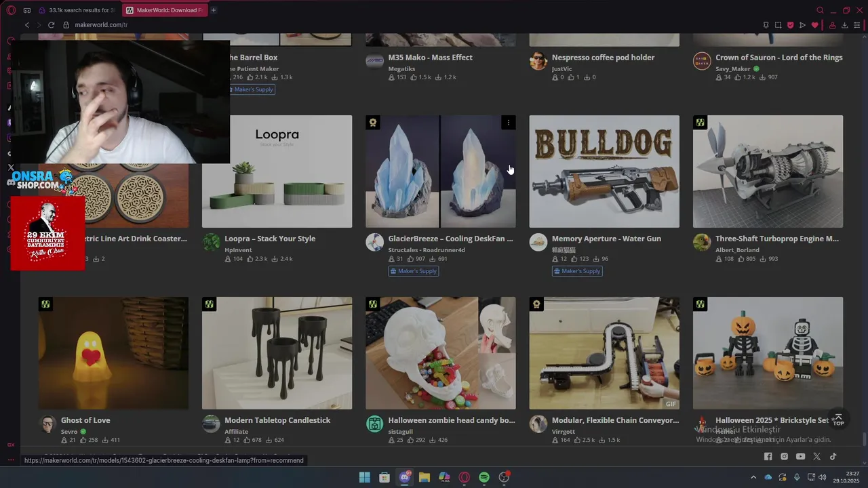
Task: Open File Explorer from taskbar
Action: pyautogui.click(x=425, y=477)
